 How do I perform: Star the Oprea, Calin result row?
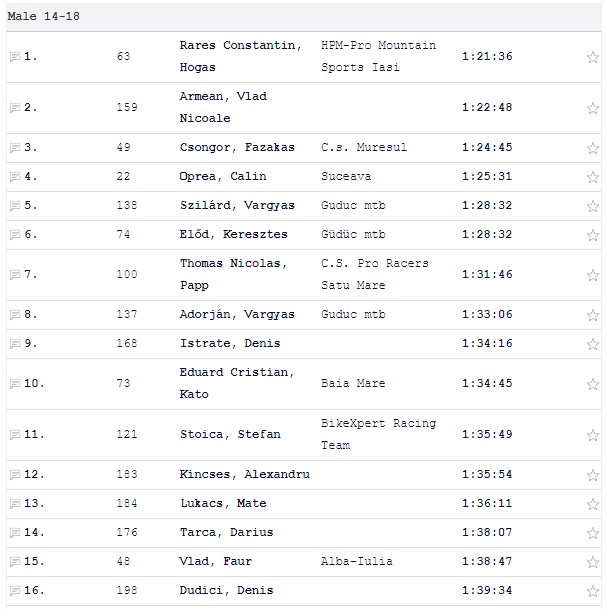(593, 177)
